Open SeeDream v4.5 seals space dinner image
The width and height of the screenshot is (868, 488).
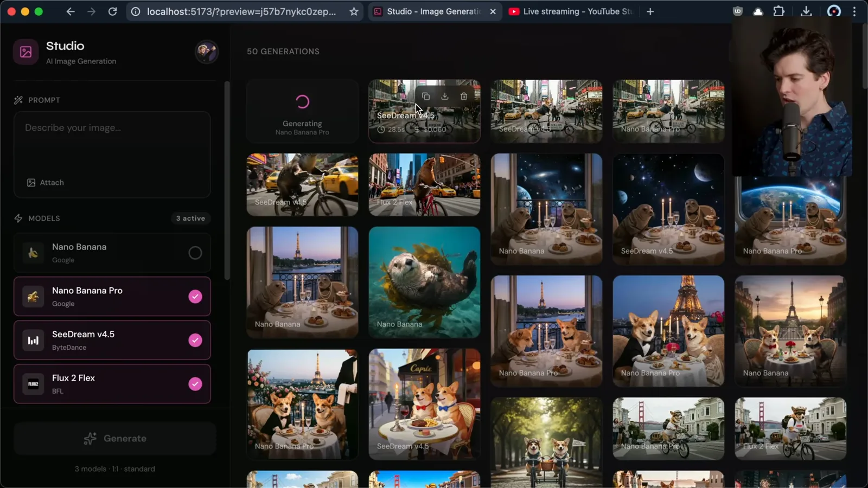pyautogui.click(x=668, y=209)
